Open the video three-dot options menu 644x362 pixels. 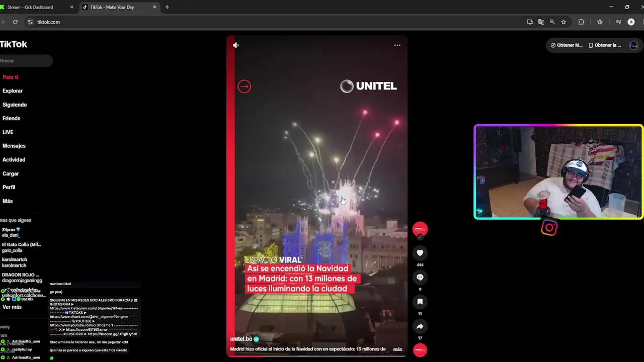[397, 45]
